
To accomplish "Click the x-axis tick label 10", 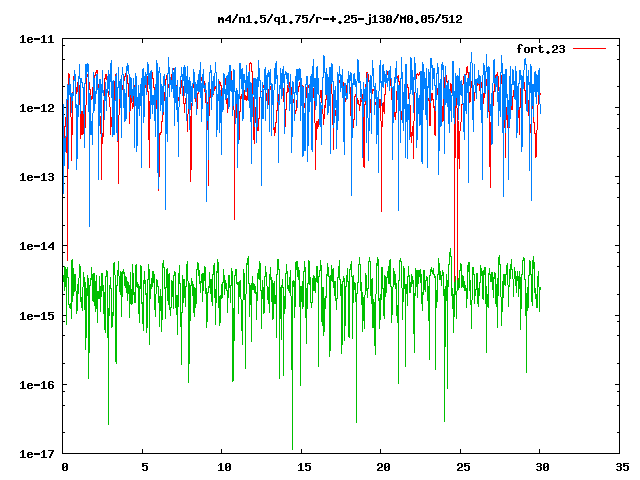I will [224, 467].
